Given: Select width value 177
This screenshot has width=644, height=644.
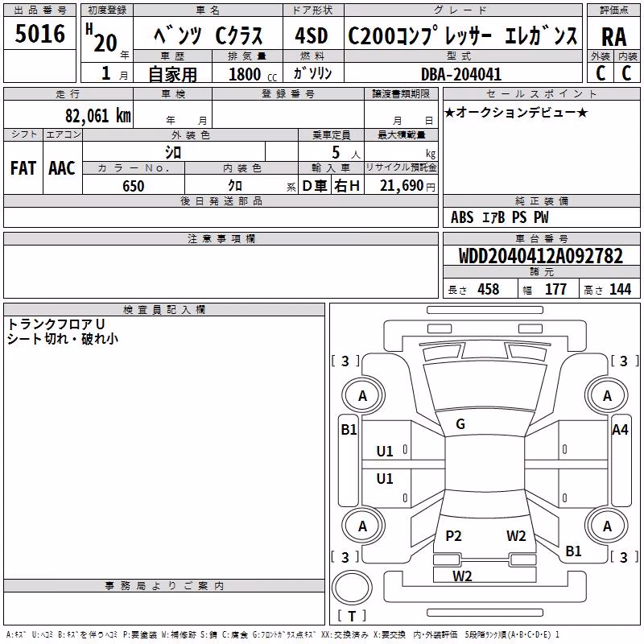Looking at the screenshot, I should [555, 289].
